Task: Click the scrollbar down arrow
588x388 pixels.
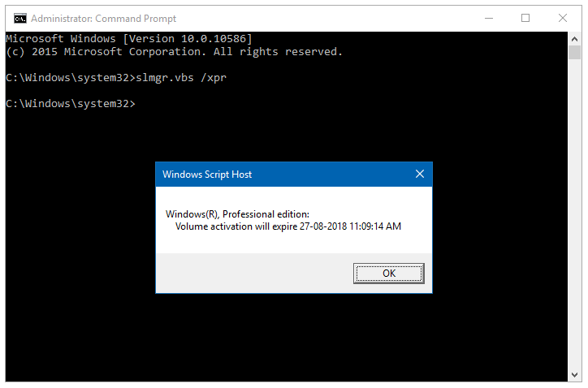Action: 574,375
